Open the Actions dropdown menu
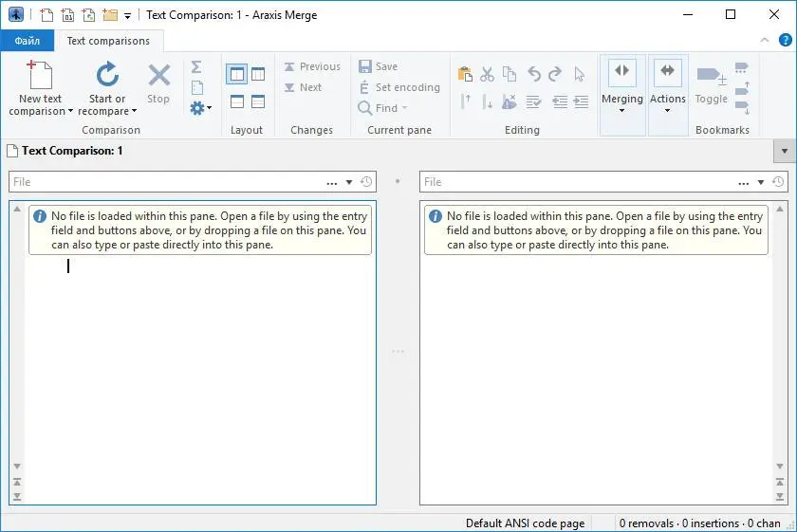The height and width of the screenshot is (532, 797). click(x=668, y=95)
